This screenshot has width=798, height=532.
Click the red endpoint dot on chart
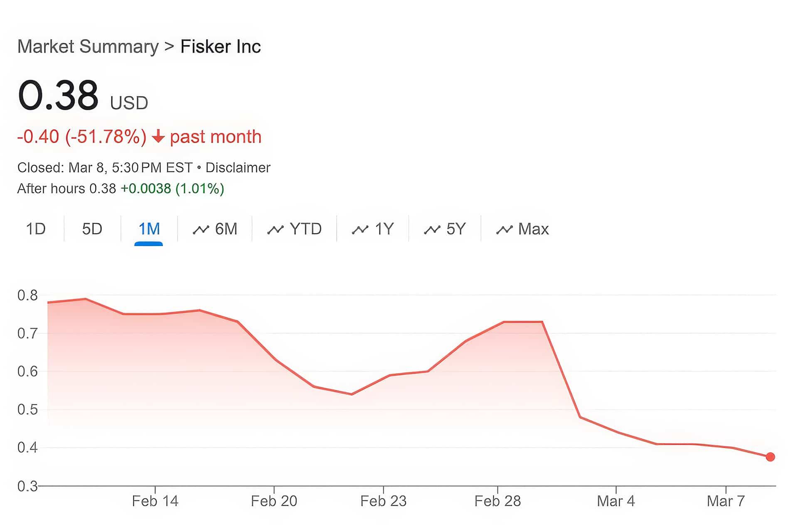(x=770, y=457)
